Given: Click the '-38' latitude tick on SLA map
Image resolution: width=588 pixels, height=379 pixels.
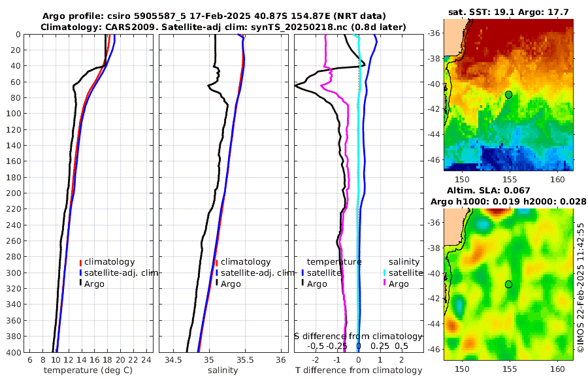Looking at the screenshot, I should click(434, 248).
